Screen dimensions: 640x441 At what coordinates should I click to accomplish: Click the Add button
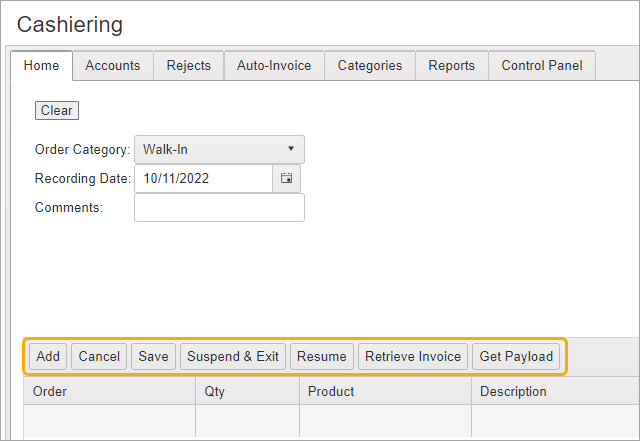(x=48, y=356)
